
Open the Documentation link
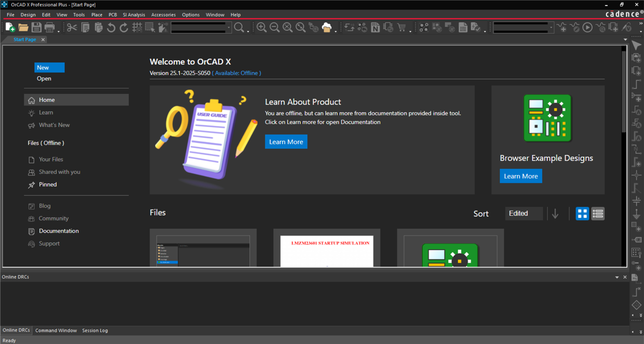point(59,231)
